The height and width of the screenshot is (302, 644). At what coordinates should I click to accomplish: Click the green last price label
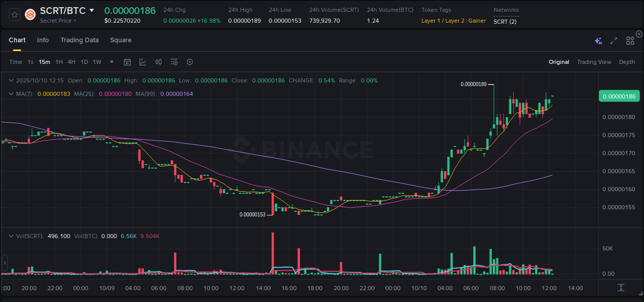[619, 96]
